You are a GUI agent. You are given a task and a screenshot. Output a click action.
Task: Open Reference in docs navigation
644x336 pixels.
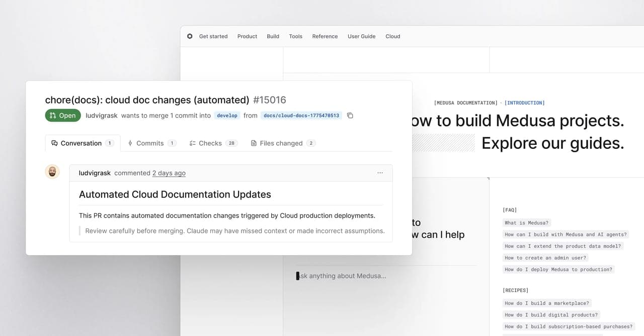pos(325,36)
